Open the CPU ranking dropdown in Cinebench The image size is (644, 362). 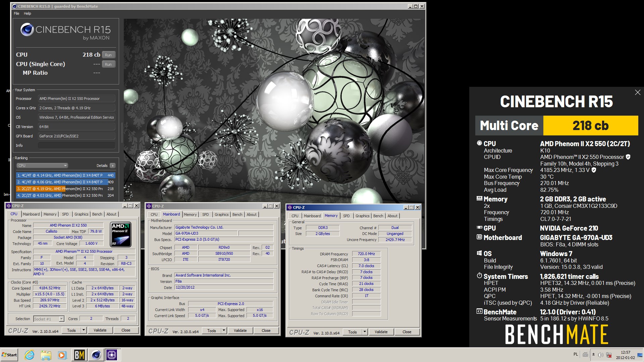(x=42, y=166)
